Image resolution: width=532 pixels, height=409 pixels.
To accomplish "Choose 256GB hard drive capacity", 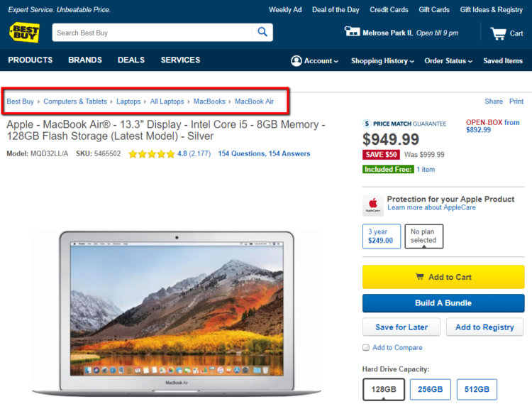I will (x=431, y=389).
